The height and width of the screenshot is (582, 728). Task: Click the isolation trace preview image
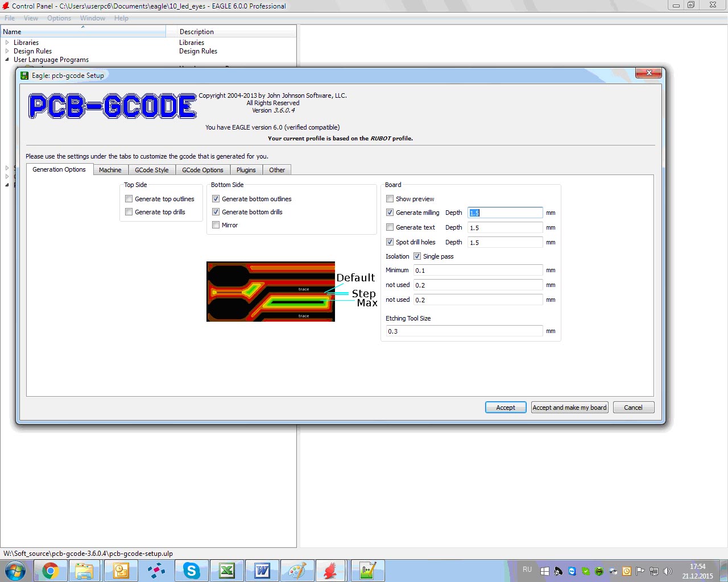pyautogui.click(x=271, y=292)
